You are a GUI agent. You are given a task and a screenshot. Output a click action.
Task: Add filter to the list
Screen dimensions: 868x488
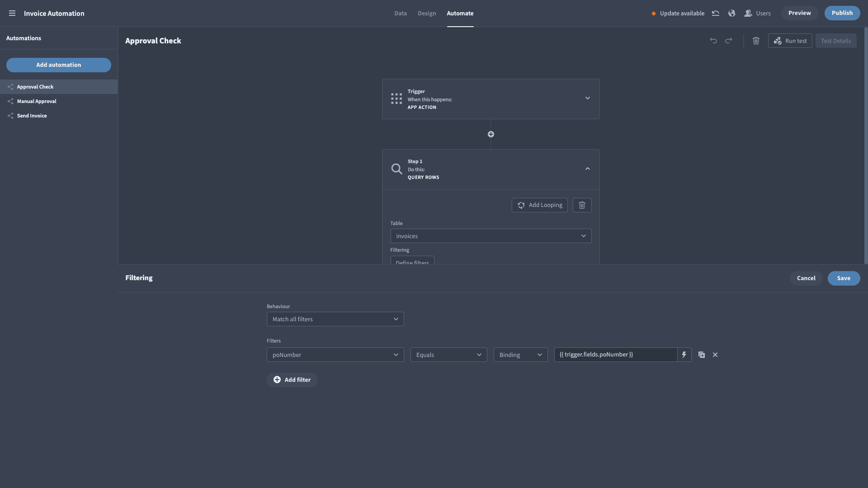click(292, 380)
